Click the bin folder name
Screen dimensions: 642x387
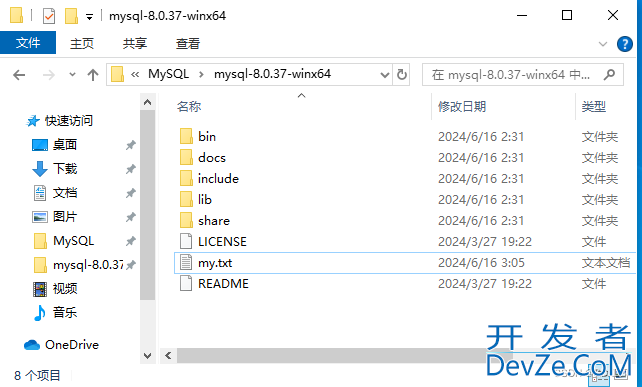207,136
